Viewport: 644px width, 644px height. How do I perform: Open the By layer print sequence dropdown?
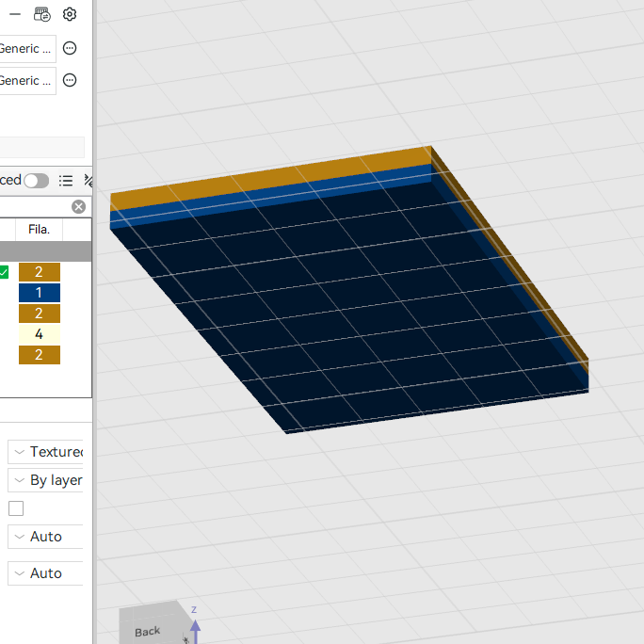45,480
